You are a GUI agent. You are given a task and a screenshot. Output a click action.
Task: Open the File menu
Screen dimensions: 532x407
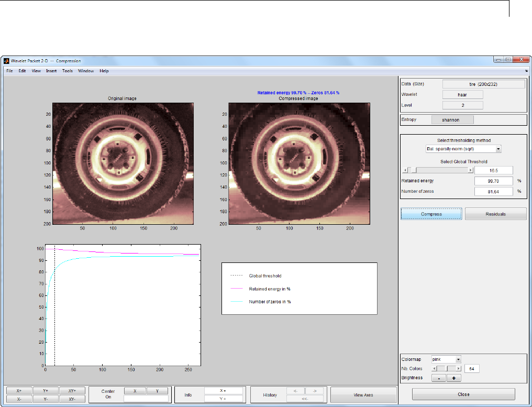tap(9, 71)
